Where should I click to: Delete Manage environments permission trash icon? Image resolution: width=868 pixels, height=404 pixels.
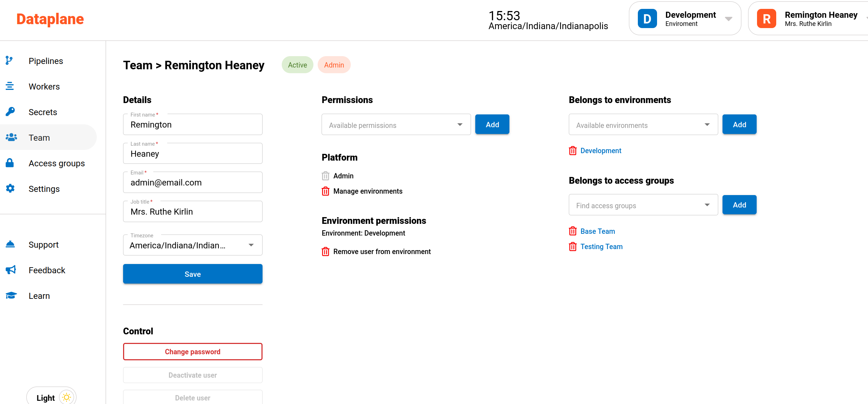click(x=325, y=191)
